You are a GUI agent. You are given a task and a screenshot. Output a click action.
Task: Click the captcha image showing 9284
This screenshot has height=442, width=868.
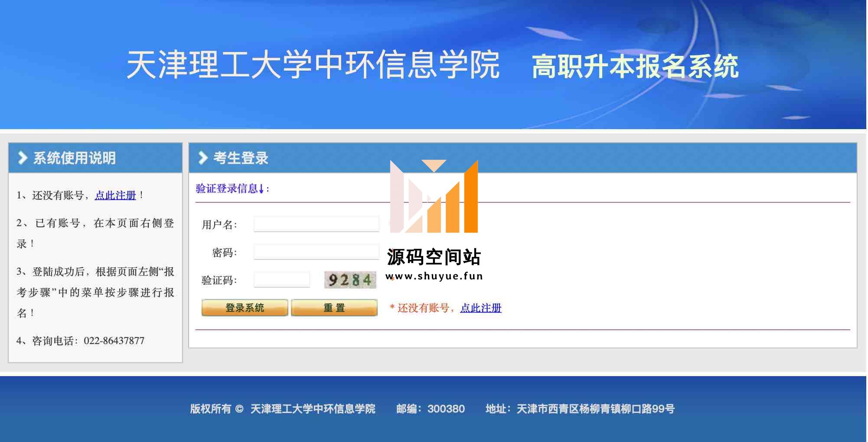tap(350, 280)
